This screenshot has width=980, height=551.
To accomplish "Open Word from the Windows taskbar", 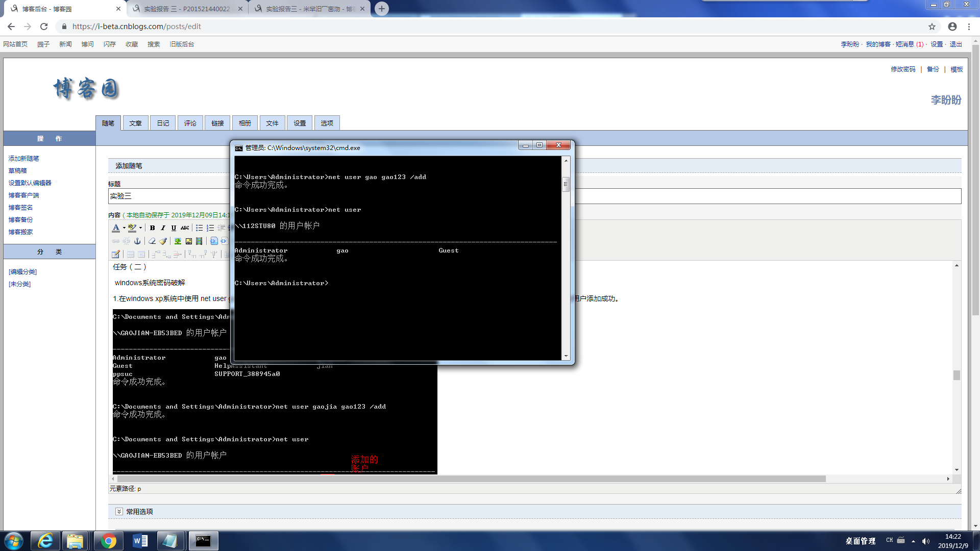I will pos(140,541).
